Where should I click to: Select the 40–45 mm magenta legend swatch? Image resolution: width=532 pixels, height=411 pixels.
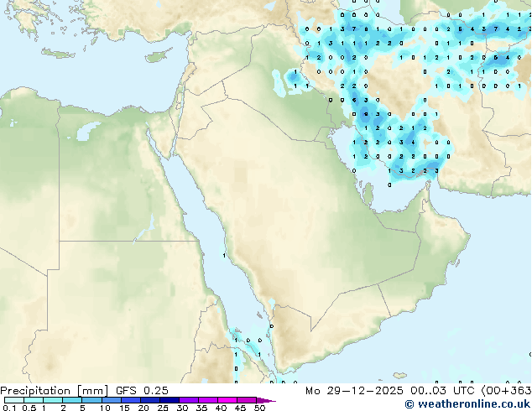point(227,400)
